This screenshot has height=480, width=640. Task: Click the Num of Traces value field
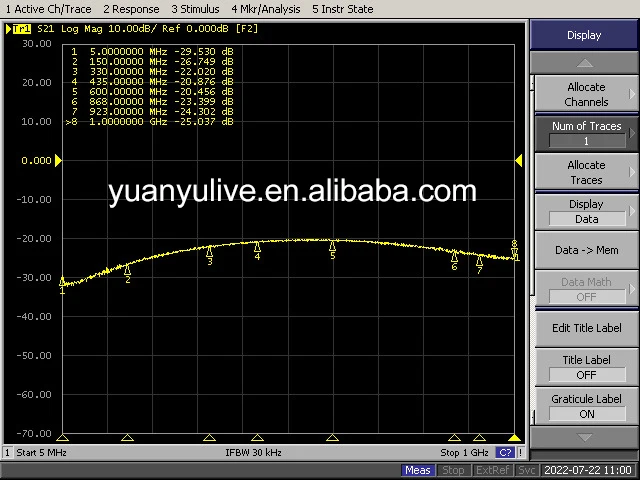coord(587,141)
